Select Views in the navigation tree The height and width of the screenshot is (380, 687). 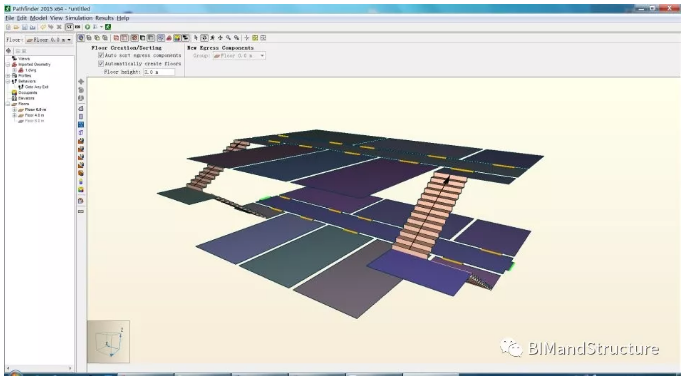(x=24, y=59)
